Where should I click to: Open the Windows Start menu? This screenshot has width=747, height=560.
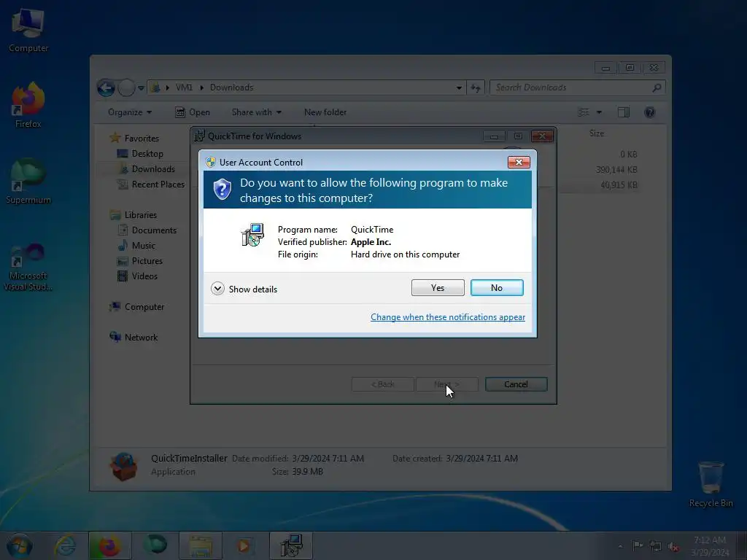coord(19,545)
